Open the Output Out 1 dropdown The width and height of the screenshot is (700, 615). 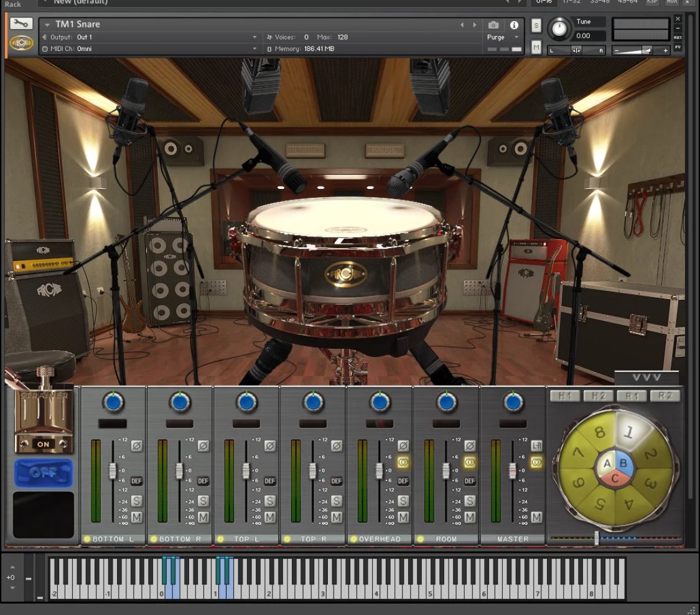(254, 37)
